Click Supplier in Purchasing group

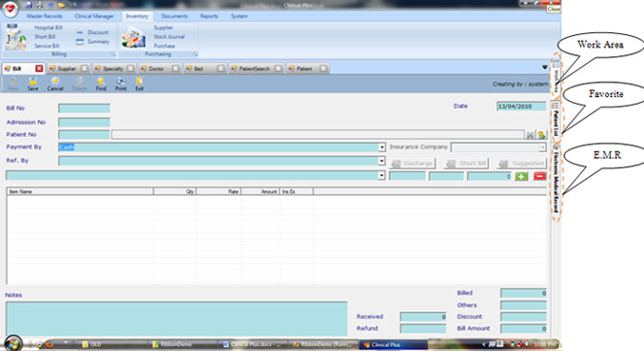163,28
